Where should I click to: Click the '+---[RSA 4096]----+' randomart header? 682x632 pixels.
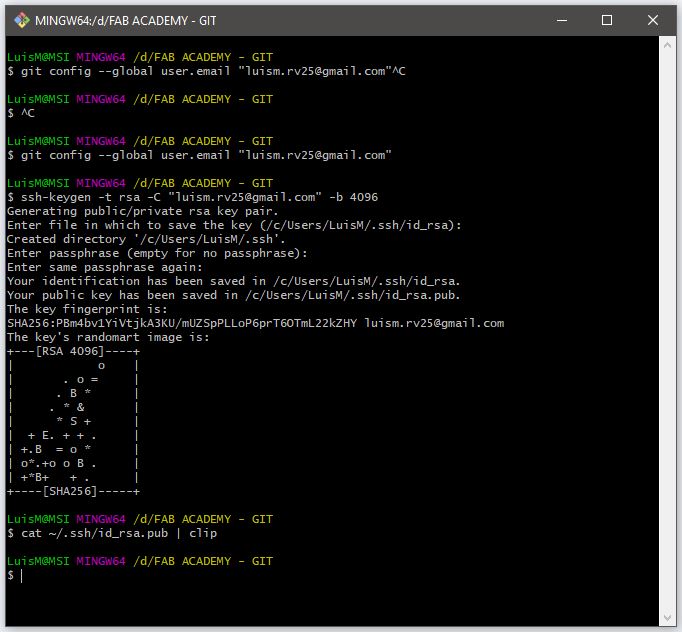(73, 351)
